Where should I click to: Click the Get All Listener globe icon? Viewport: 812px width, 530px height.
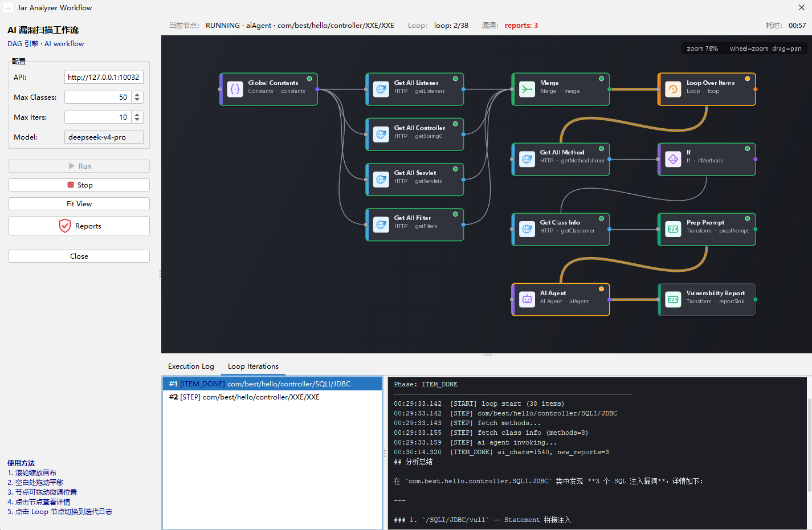pyautogui.click(x=381, y=89)
